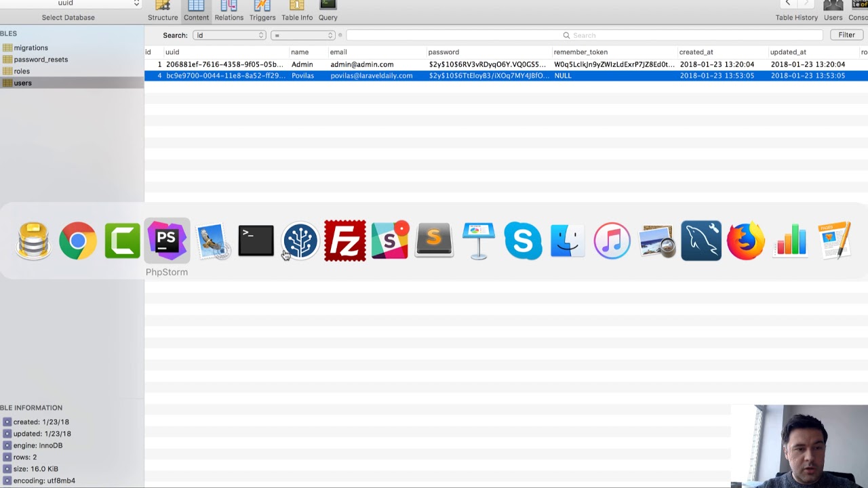Click the Filter button
Image resolution: width=868 pixels, height=488 pixels.
tap(846, 35)
